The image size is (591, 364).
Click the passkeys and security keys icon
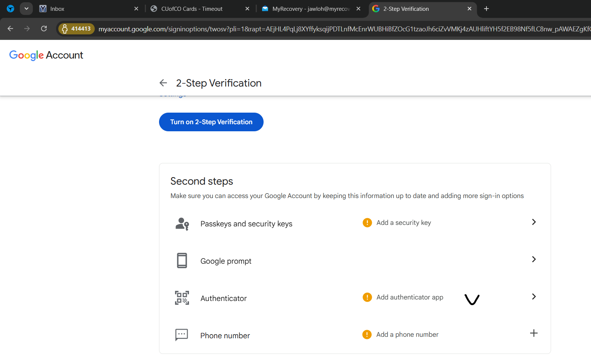[182, 224]
